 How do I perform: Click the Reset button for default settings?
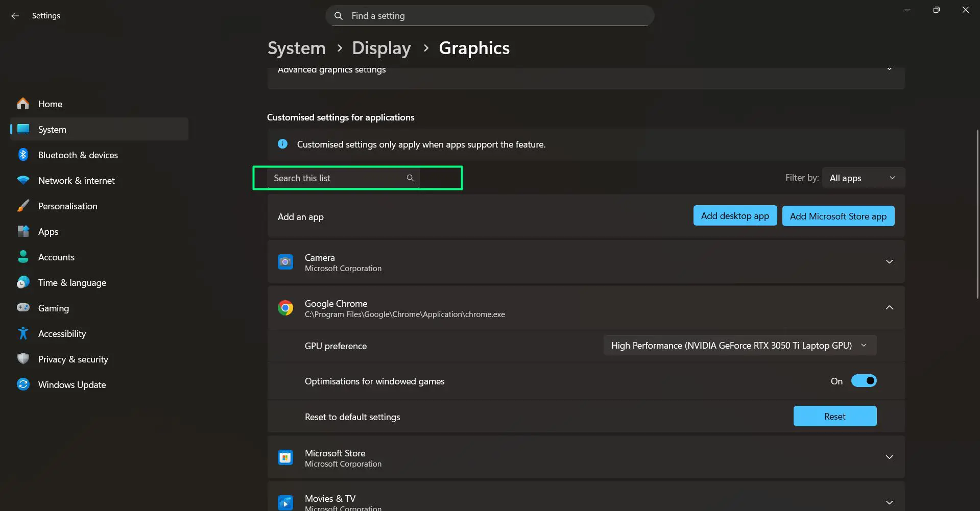click(834, 416)
